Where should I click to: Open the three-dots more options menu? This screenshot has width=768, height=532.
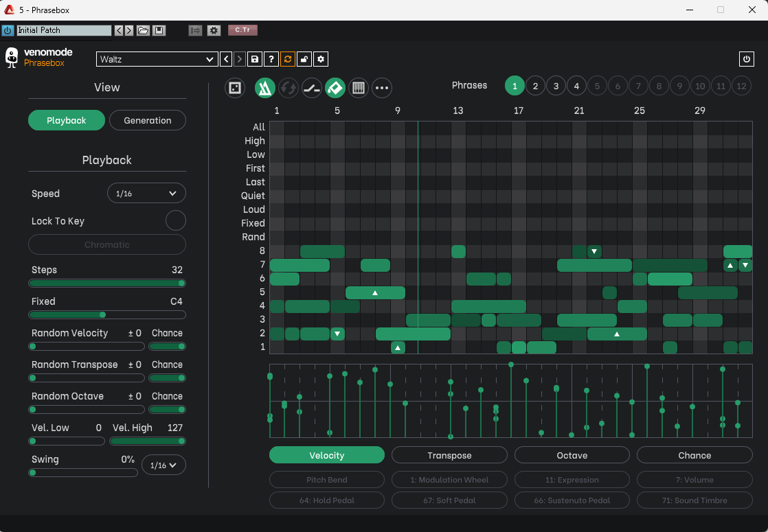(382, 88)
